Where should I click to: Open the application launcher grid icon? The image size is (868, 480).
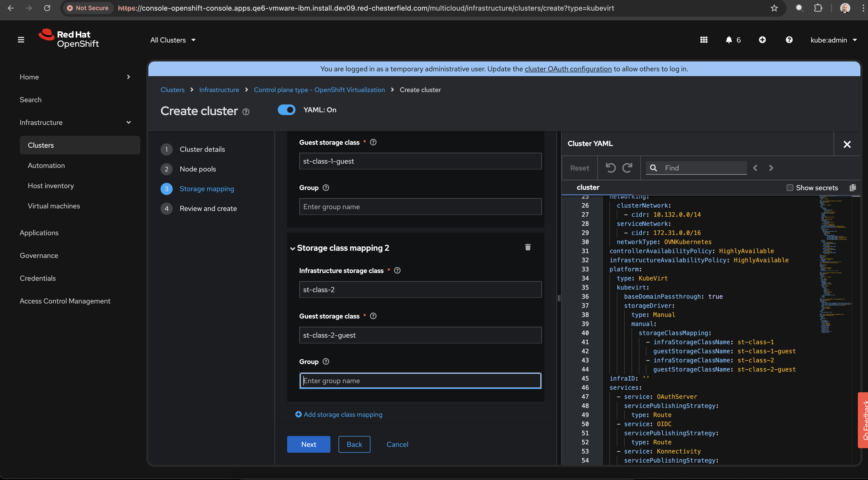(x=704, y=40)
